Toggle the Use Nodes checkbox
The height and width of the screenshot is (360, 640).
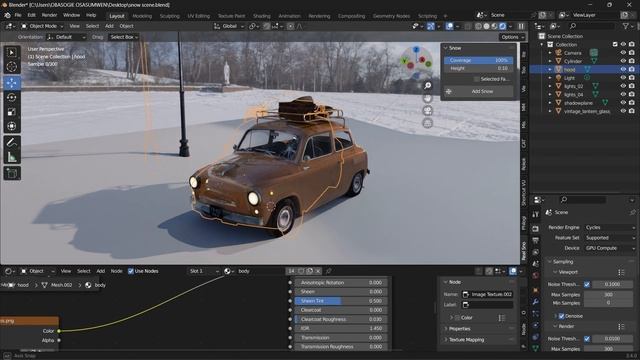click(x=131, y=271)
